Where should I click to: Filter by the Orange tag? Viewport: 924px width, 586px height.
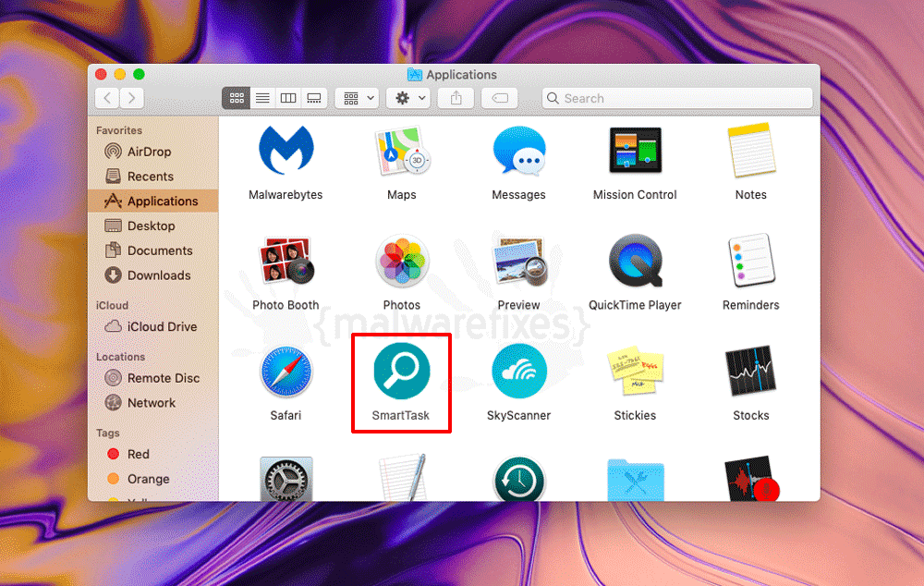click(153, 479)
